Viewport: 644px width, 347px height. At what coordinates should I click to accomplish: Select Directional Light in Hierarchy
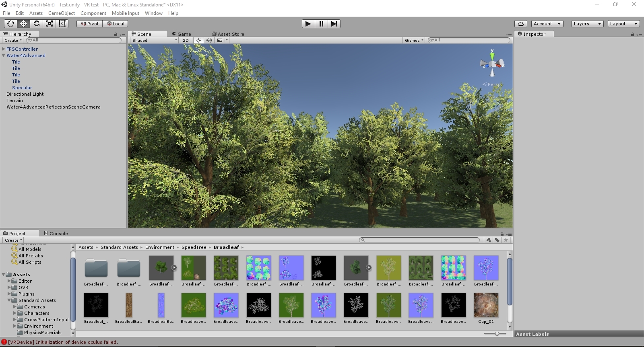25,94
